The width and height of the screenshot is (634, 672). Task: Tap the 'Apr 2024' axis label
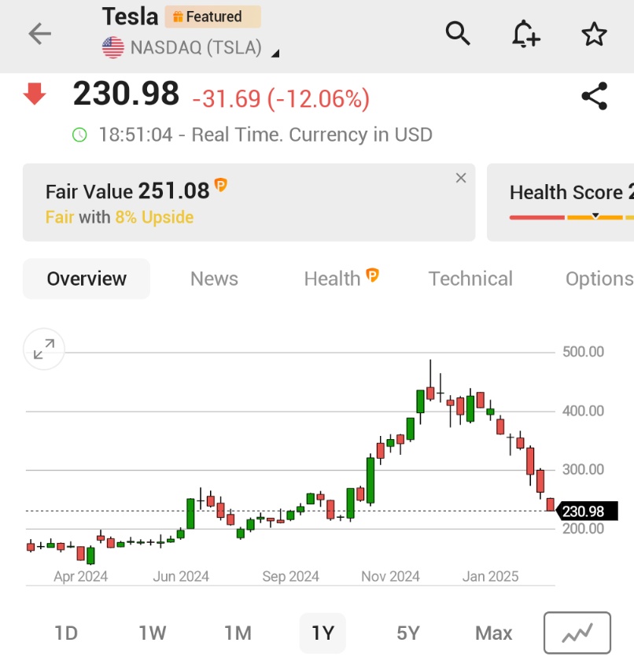80,577
